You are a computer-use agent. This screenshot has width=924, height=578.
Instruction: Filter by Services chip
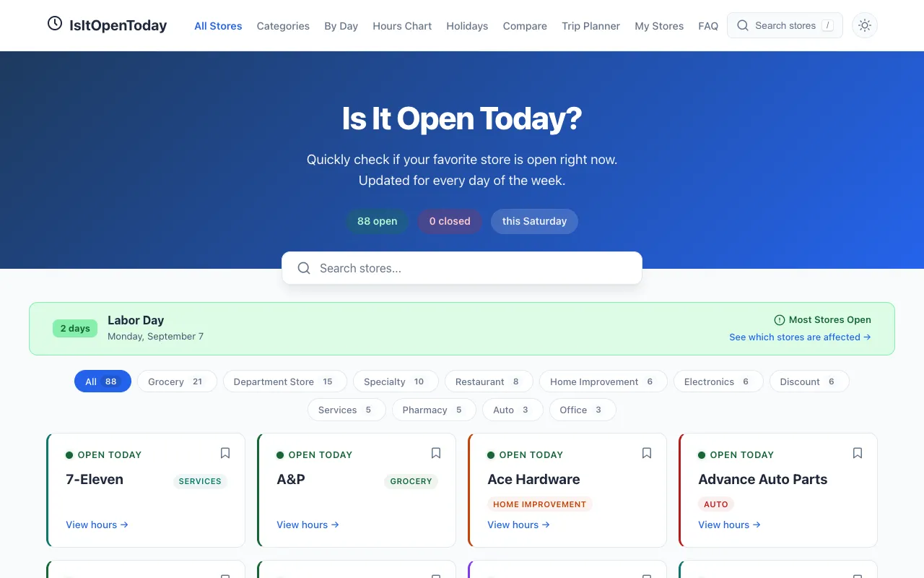[x=346, y=410]
